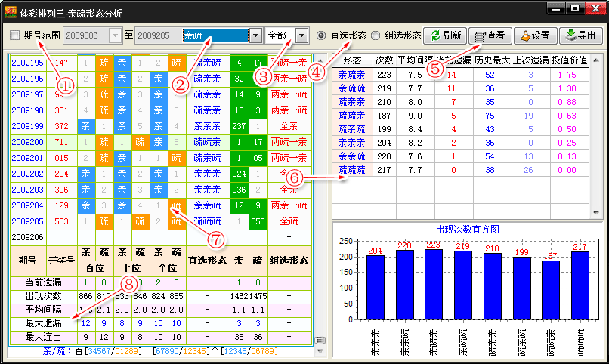This screenshot has width=609, height=364.
Task: Click the 投值价值 column header
Action: pos(569,60)
